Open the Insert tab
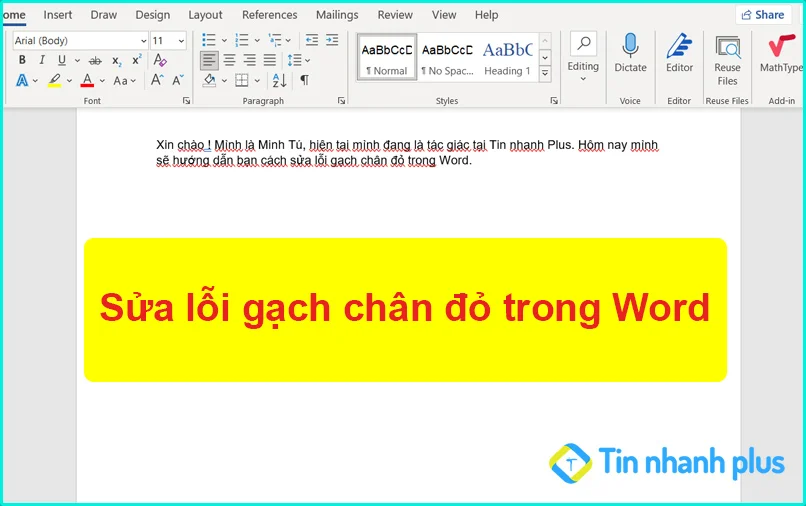Screen dimensions: 806x506 click(58, 15)
